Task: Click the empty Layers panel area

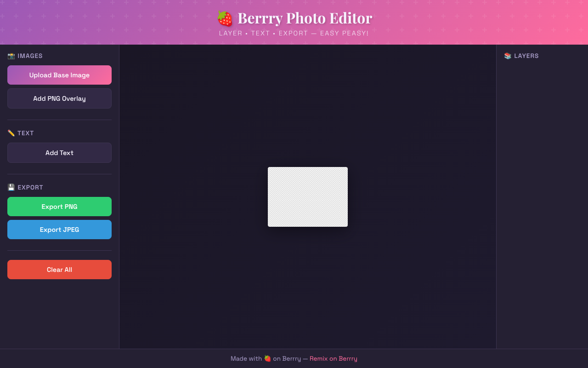Action: 542,184
